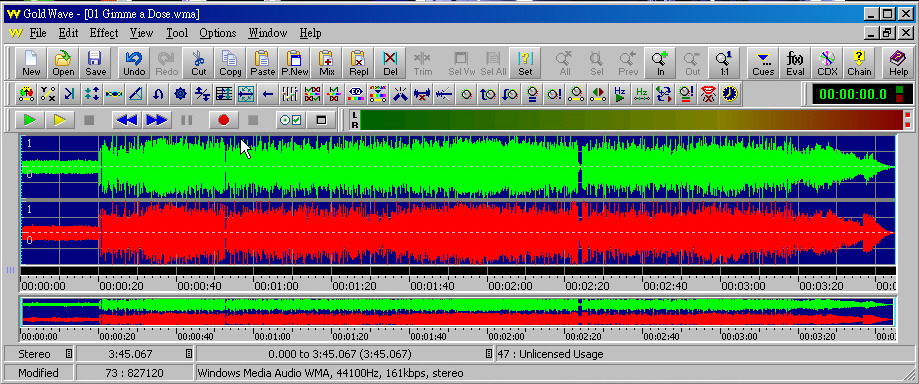Undo the last edit
Screen dimensions: 919x384
(x=134, y=63)
